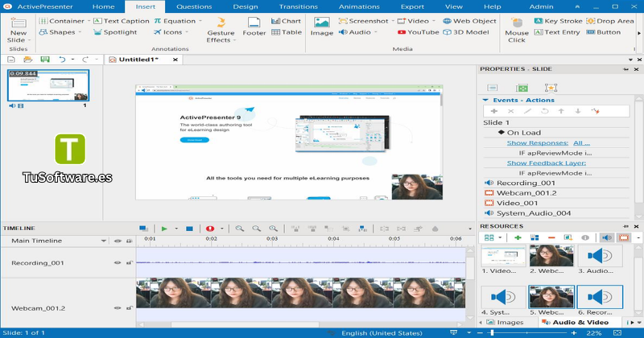Toggle visibility for Main Timeline header

pyautogui.click(x=118, y=241)
